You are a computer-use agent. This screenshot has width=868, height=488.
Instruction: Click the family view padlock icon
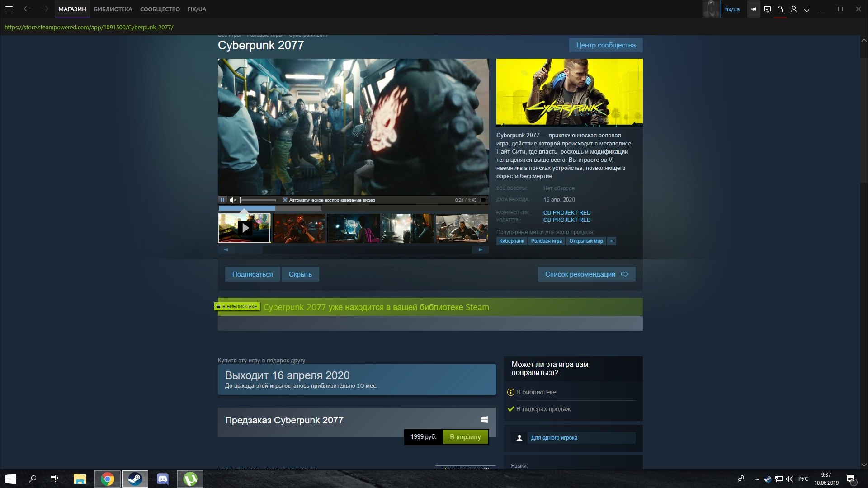click(x=780, y=9)
